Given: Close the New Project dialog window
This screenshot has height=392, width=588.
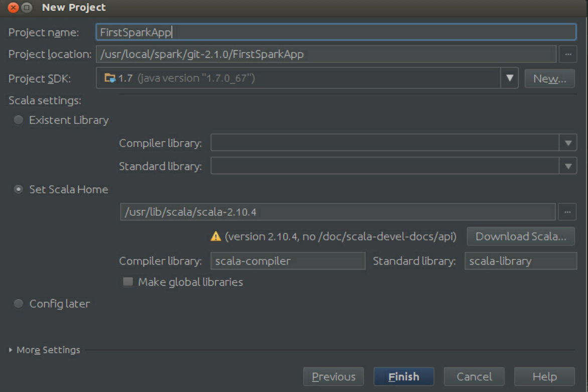Looking at the screenshot, I should [13, 8].
